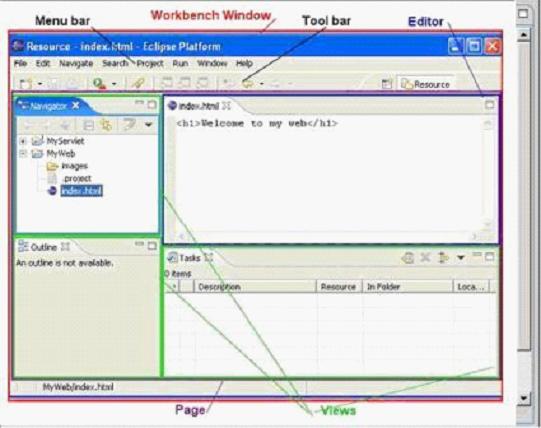Viewport: 541px width, 428px height.
Task: Minimize the Tasks view
Action: pos(477,255)
